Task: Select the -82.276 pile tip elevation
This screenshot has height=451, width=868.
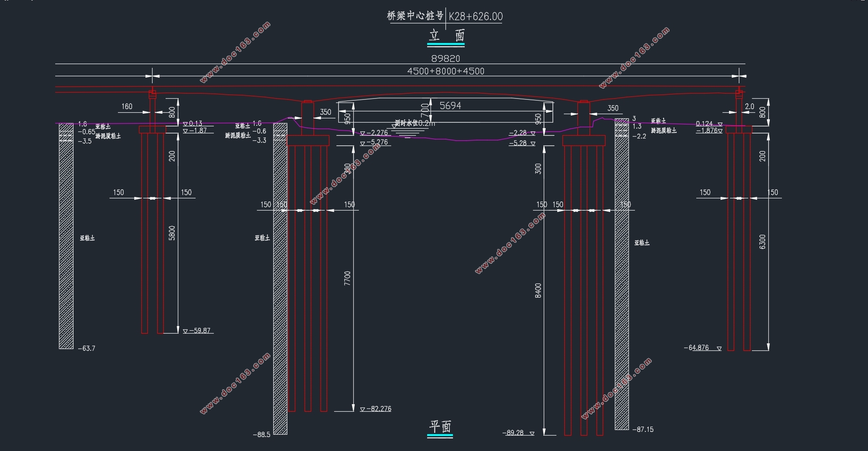Action: coord(379,408)
